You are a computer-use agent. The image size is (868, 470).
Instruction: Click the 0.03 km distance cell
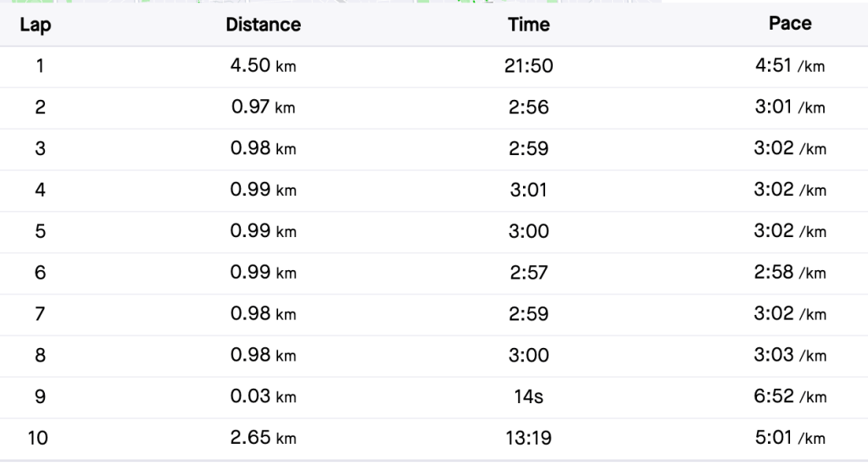tap(264, 396)
